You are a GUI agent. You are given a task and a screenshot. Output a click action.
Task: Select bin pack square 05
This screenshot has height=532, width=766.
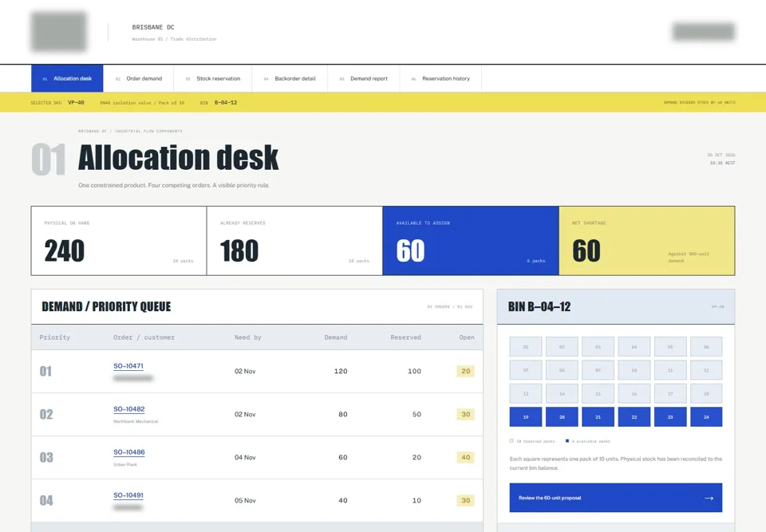[x=670, y=346]
